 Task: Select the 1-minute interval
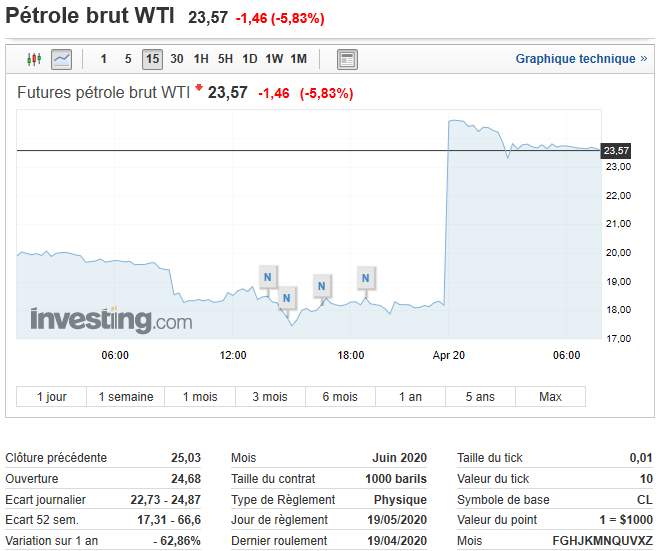pos(104,59)
